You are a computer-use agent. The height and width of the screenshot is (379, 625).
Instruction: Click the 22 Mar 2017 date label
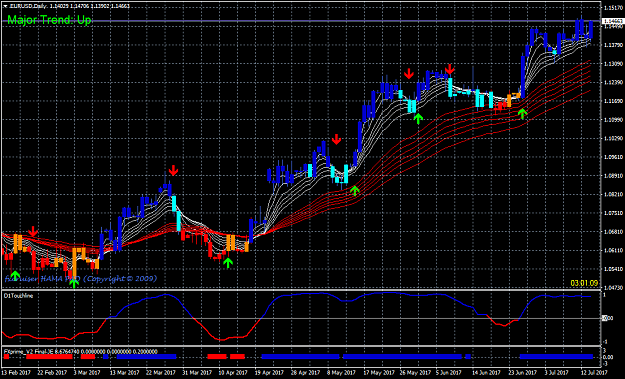pos(160,373)
